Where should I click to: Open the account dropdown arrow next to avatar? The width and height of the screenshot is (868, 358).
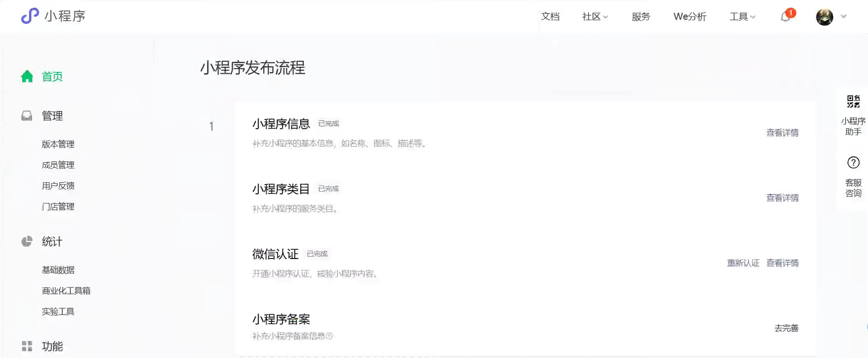(x=843, y=16)
